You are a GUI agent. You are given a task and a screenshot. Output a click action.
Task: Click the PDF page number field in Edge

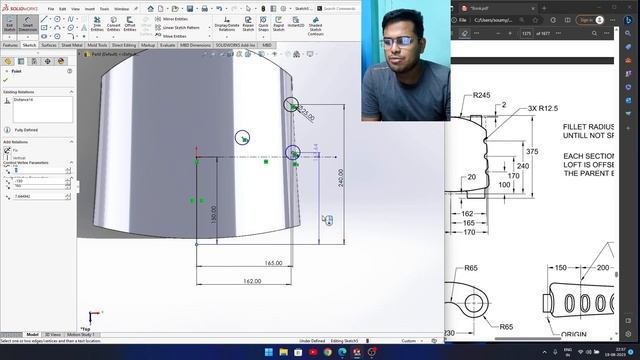[527, 33]
